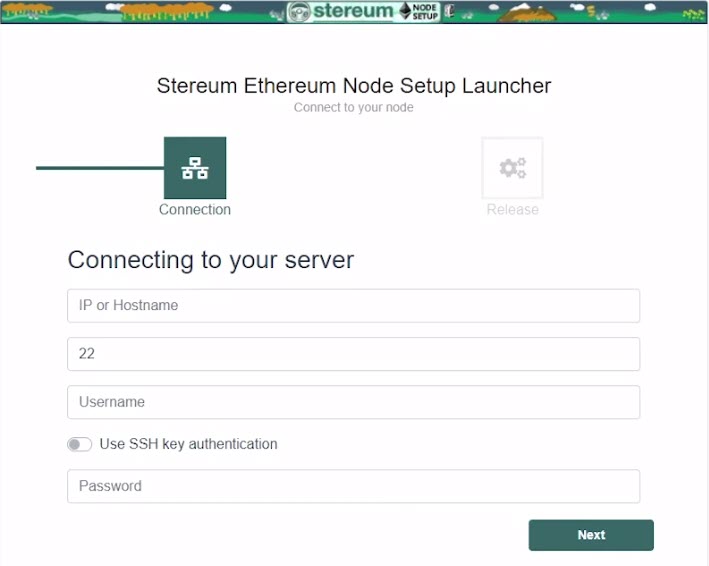709x566 pixels.
Task: Click the Next button
Action: click(x=591, y=535)
